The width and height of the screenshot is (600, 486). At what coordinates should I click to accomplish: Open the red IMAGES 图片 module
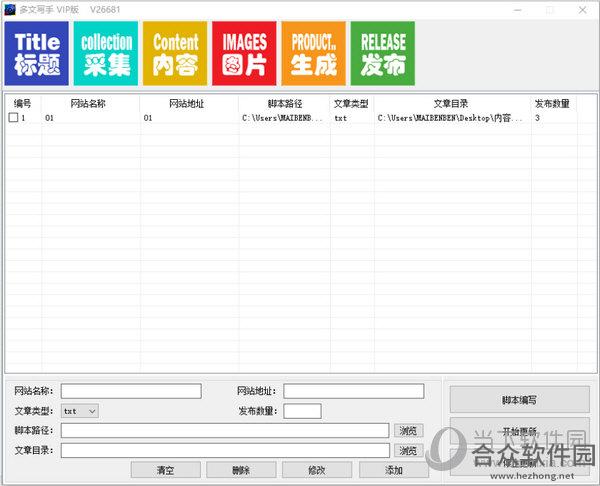pyautogui.click(x=244, y=54)
